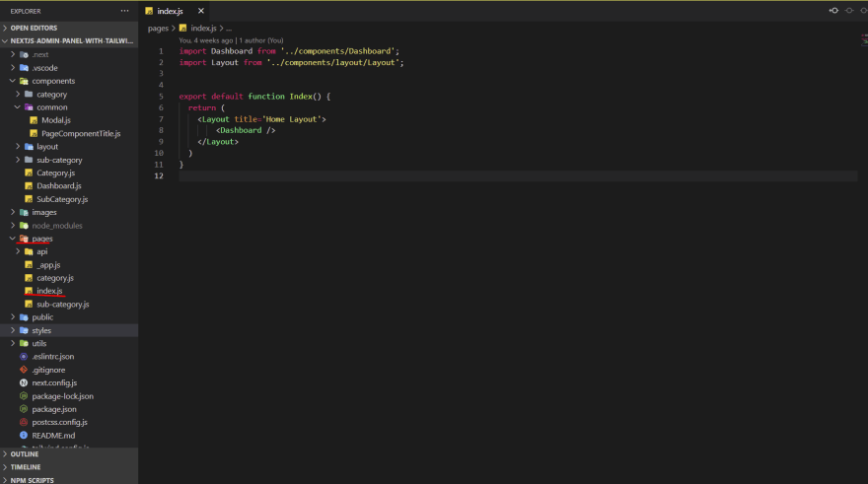Image resolution: width=868 pixels, height=484 pixels.
Task: Expand the node_modules folder chevron
Action: (x=13, y=225)
